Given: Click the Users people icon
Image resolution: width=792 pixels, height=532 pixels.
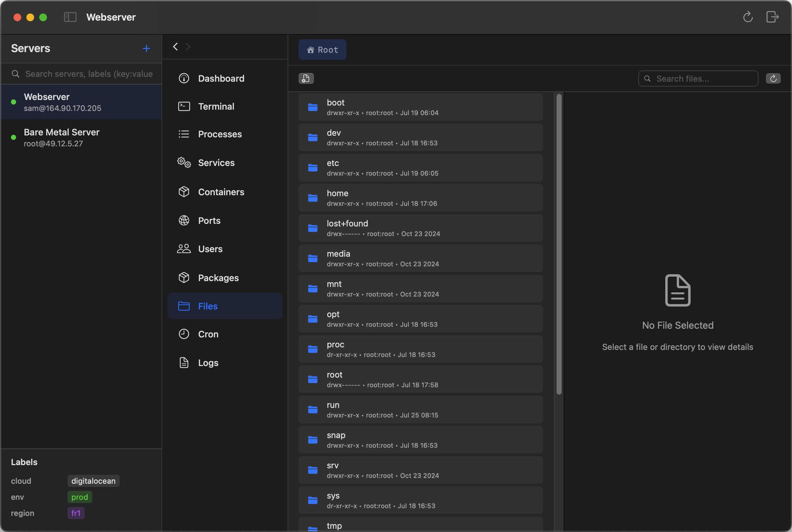Looking at the screenshot, I should [x=184, y=249].
